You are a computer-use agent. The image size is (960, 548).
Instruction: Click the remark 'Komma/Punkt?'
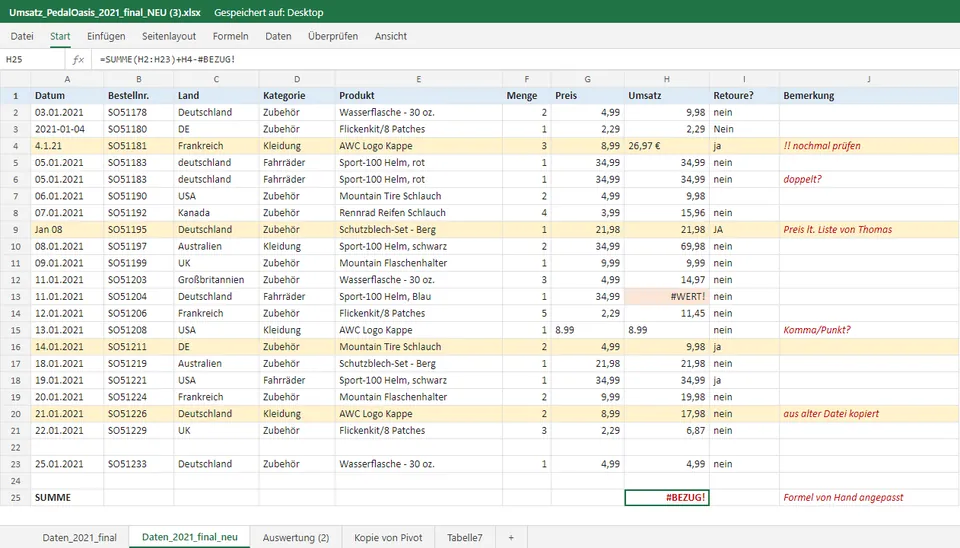point(817,330)
